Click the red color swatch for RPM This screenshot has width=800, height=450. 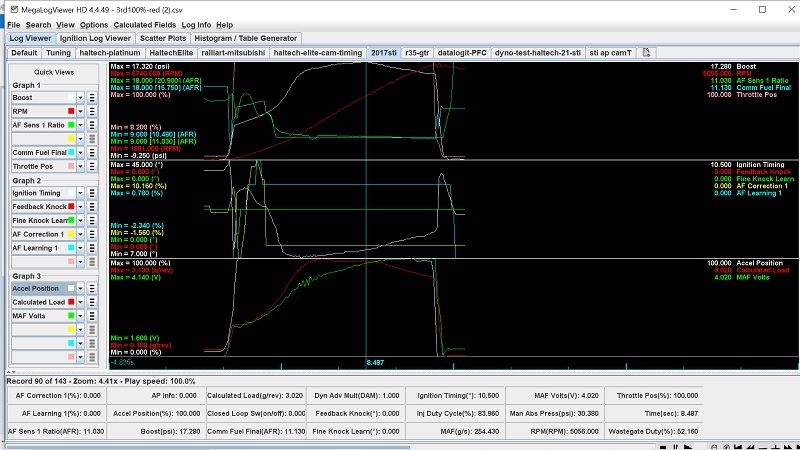[x=71, y=111]
